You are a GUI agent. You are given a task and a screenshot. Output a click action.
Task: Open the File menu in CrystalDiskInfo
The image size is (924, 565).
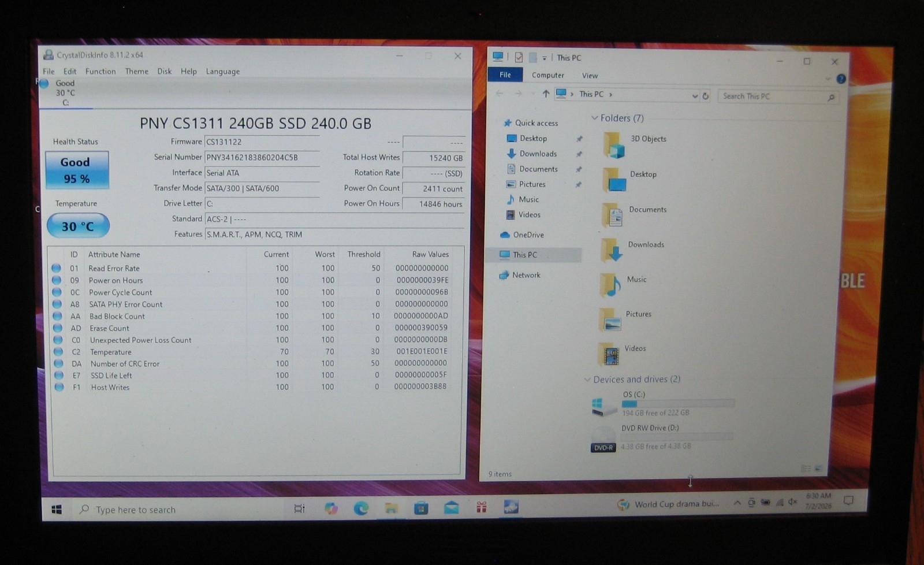point(49,72)
